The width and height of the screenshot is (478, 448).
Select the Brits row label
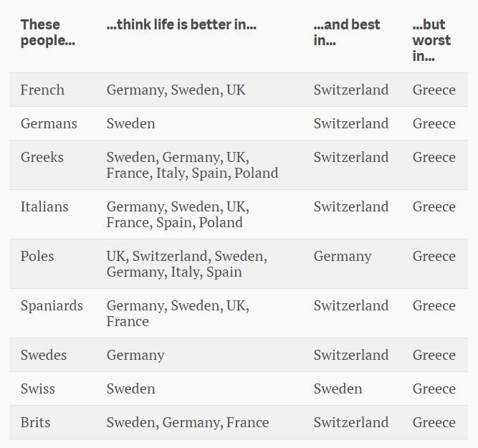pos(36,422)
